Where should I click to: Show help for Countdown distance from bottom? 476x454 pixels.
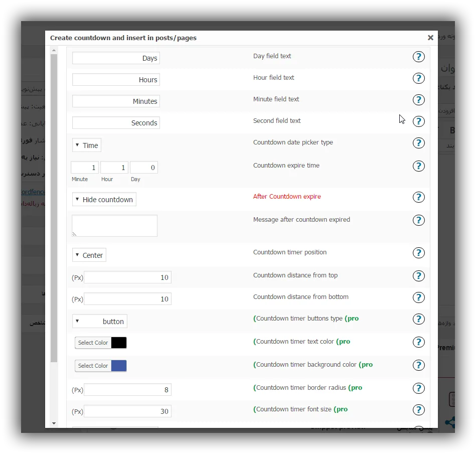(418, 297)
